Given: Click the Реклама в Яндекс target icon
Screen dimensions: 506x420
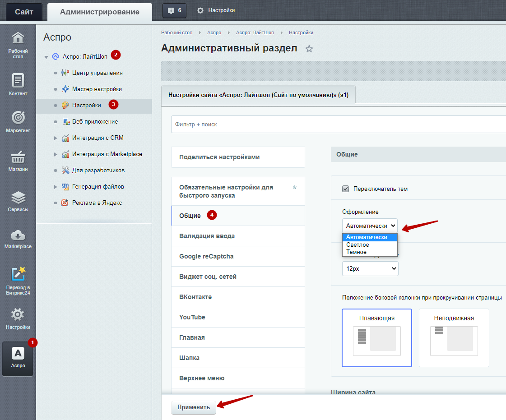Looking at the screenshot, I should (x=65, y=203).
